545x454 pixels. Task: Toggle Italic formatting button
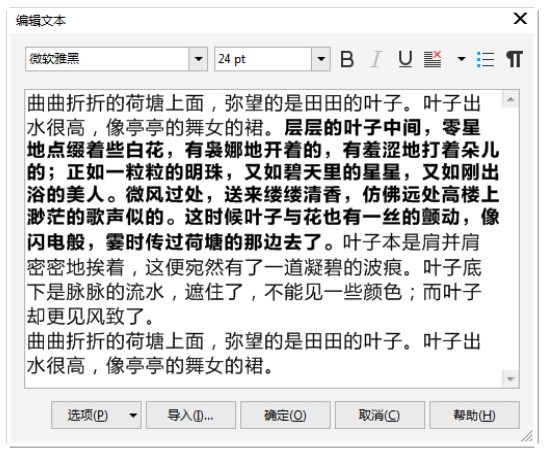click(376, 59)
